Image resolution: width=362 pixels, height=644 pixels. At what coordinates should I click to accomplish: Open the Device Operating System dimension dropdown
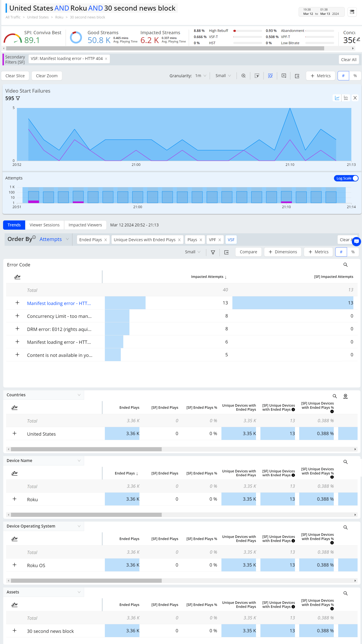[44, 526]
